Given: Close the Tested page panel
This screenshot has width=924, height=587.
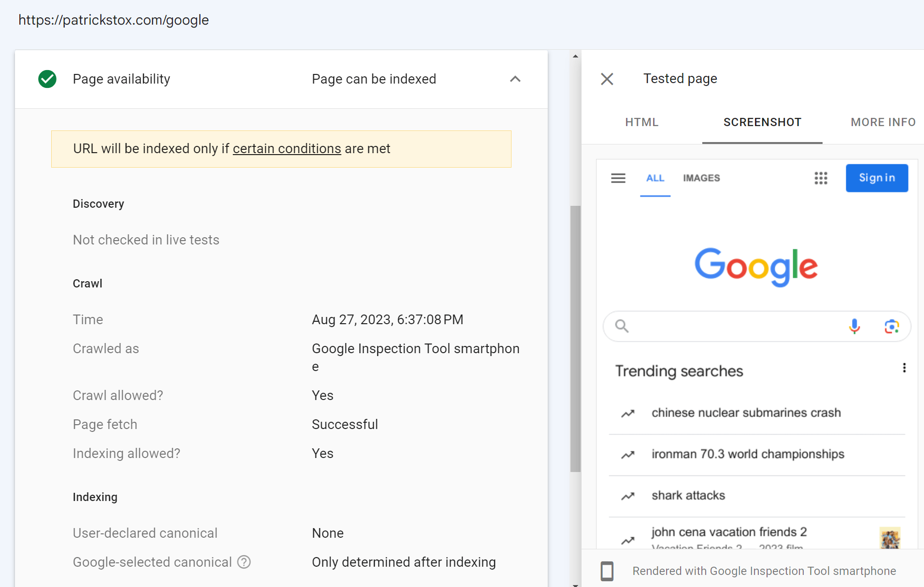Looking at the screenshot, I should [607, 79].
